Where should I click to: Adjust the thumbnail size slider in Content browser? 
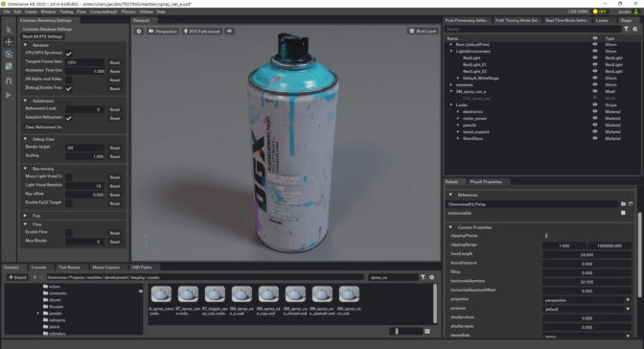coord(405,331)
